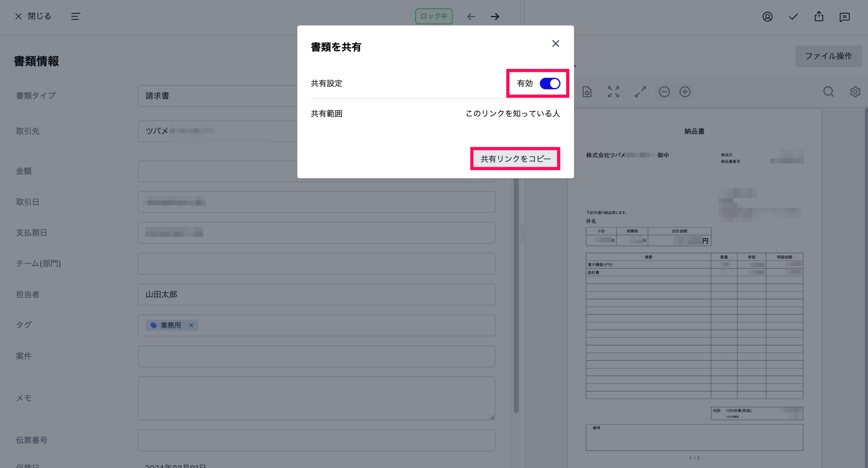
Task: Click the panel divider handle between panes
Action: pyautogui.click(x=522, y=234)
